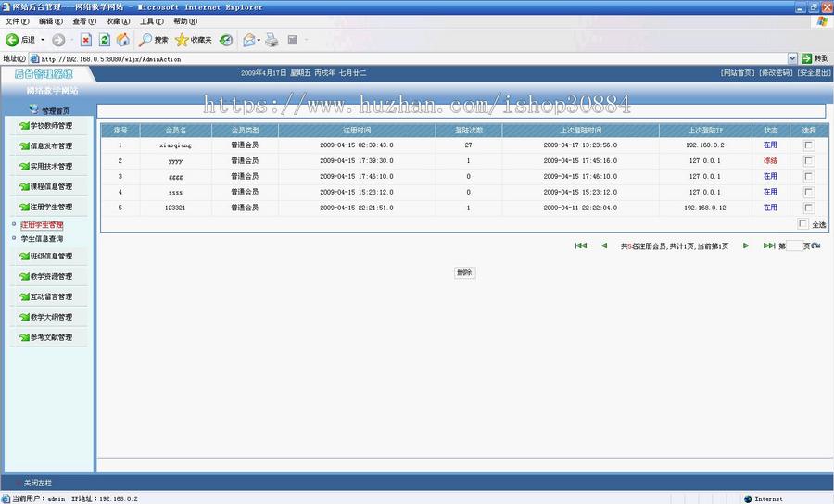Viewport: 834px width, 504px height.
Task: Click 冻结 status for yyyy
Action: tap(770, 160)
